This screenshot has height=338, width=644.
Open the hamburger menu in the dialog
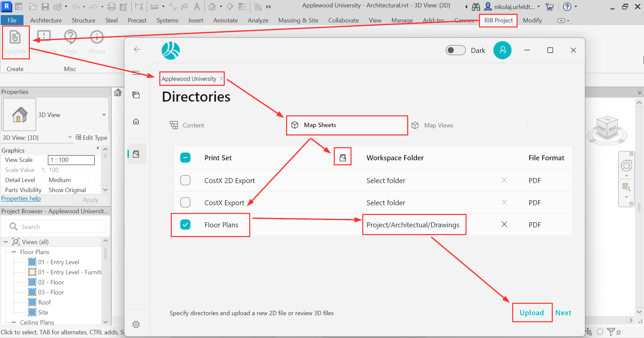pyautogui.click(x=136, y=73)
